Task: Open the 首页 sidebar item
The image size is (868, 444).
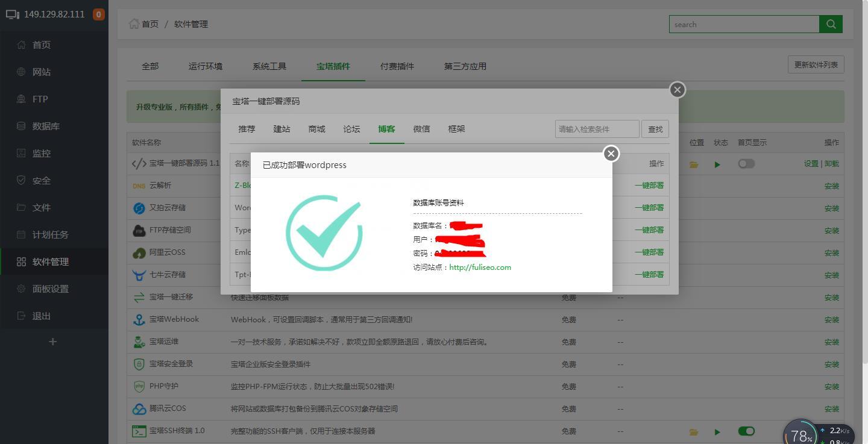Action: [42, 45]
